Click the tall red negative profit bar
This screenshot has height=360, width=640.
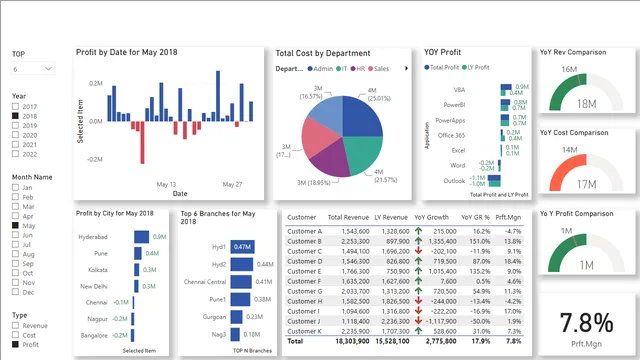click(142, 142)
